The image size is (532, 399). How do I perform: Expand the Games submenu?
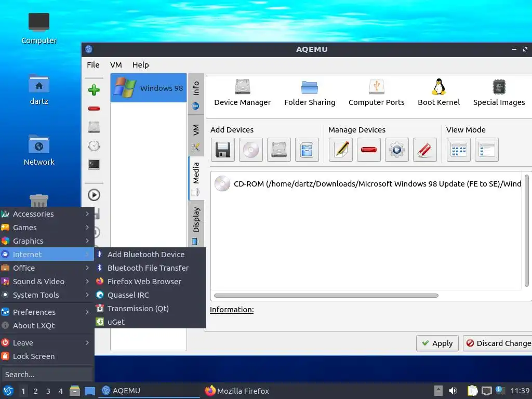click(x=47, y=228)
